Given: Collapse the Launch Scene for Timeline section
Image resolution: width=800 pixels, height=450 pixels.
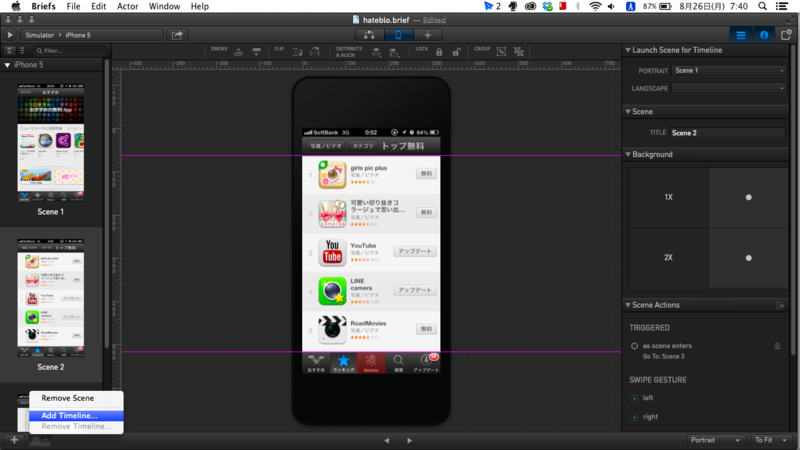Looking at the screenshot, I should tap(628, 50).
